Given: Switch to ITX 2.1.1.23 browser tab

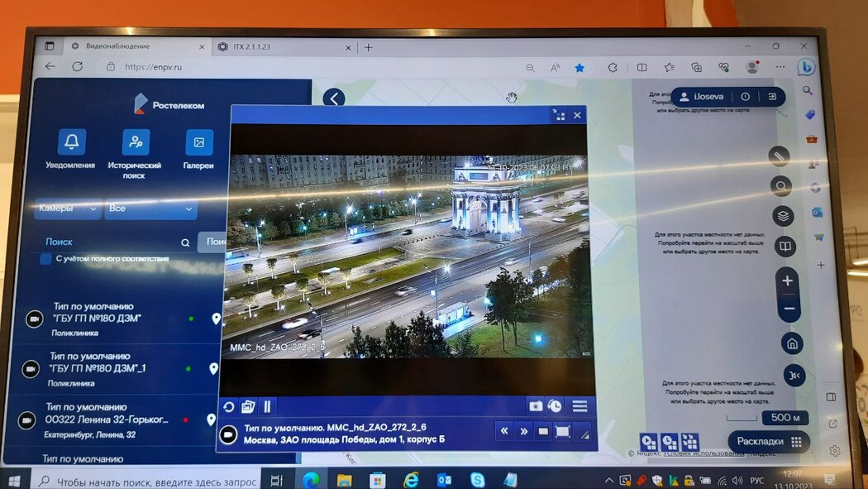Looking at the screenshot, I should coord(284,47).
